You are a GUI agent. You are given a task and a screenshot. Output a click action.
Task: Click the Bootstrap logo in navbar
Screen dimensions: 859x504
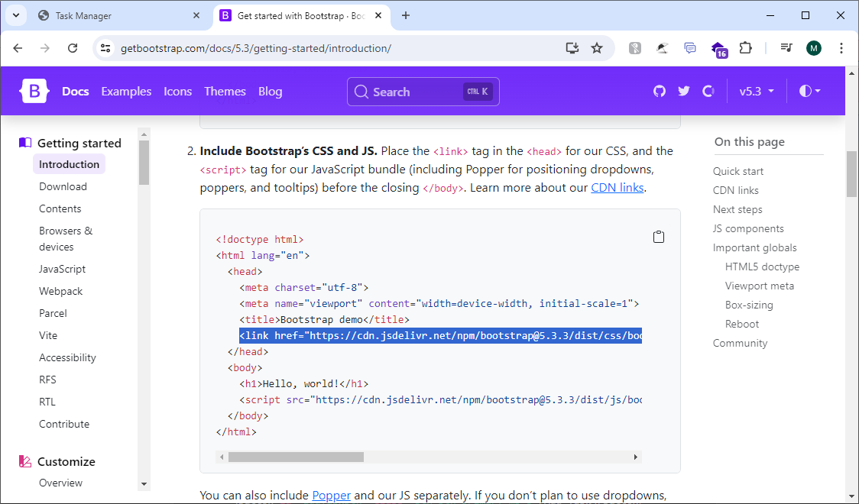tap(34, 92)
